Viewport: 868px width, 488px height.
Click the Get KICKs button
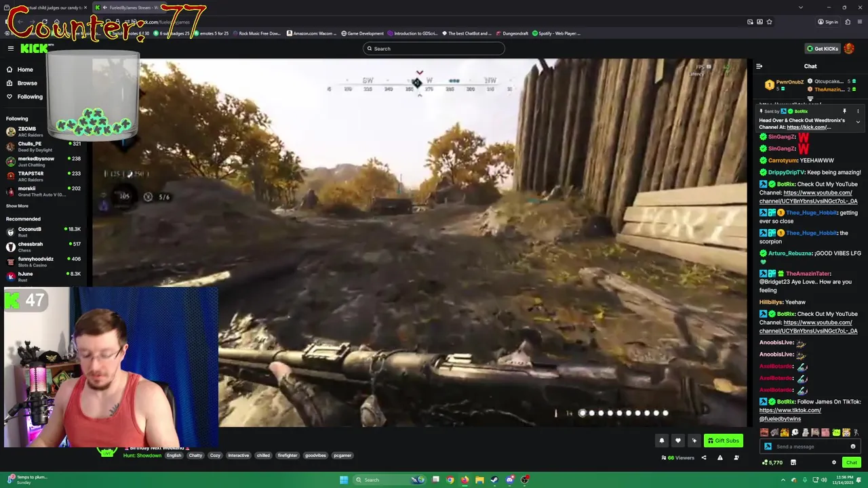click(x=823, y=49)
